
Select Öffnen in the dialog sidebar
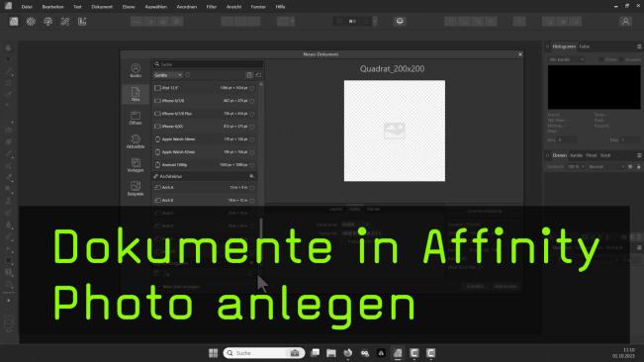coord(136,118)
